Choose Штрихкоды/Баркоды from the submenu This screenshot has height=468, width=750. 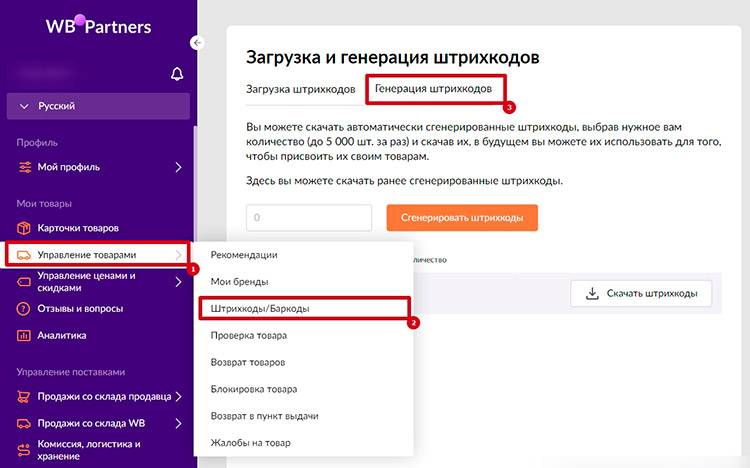[260, 309]
